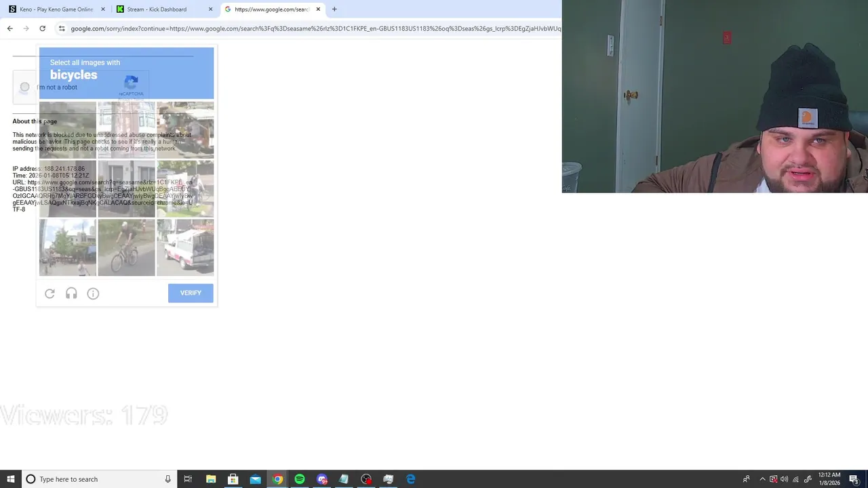This screenshot has width=868, height=488.
Task: Select the street market stall tile
Action: [x=185, y=130]
